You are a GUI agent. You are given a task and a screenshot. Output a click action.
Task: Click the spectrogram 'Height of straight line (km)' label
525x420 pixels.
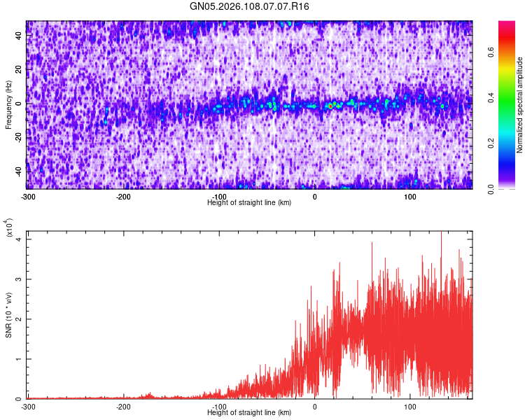tap(249, 202)
